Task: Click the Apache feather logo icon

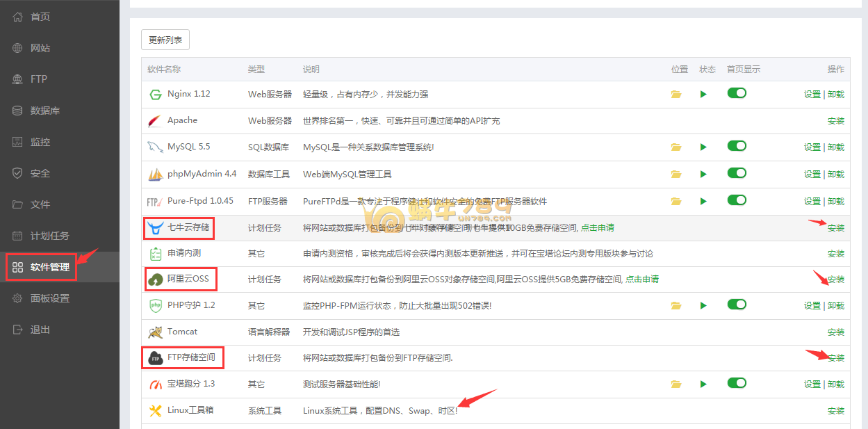Action: 155,121
